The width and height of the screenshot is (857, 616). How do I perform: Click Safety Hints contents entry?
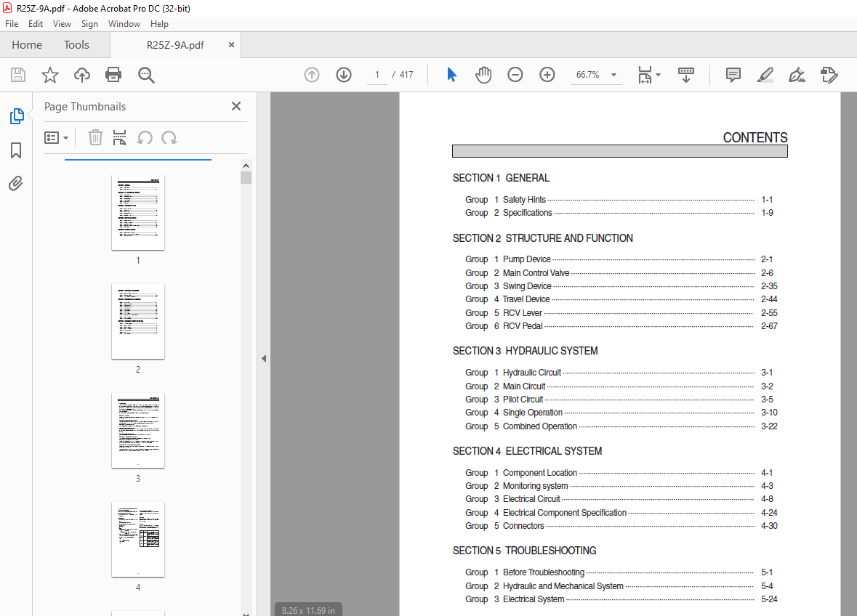(619, 200)
